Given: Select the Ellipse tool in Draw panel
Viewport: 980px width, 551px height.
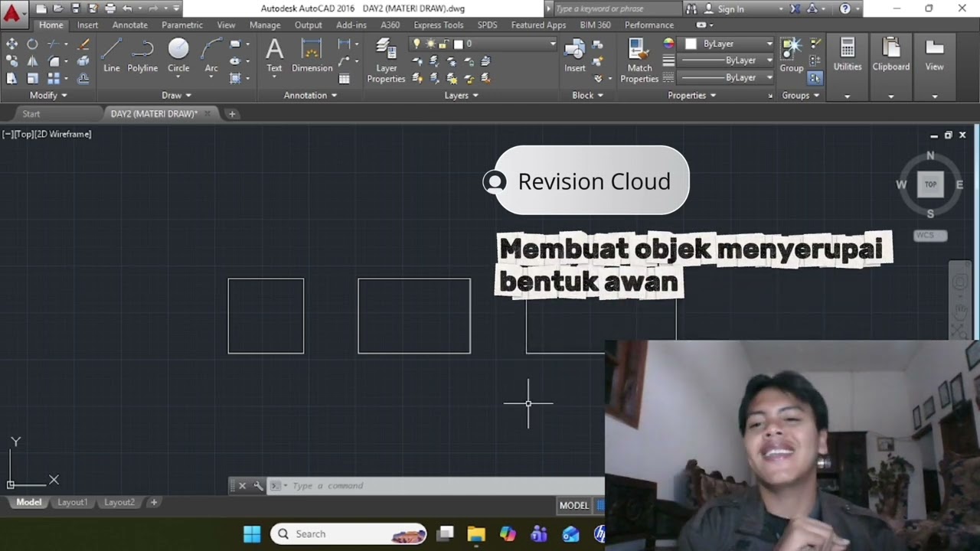Looking at the screenshot, I should coord(235,61).
